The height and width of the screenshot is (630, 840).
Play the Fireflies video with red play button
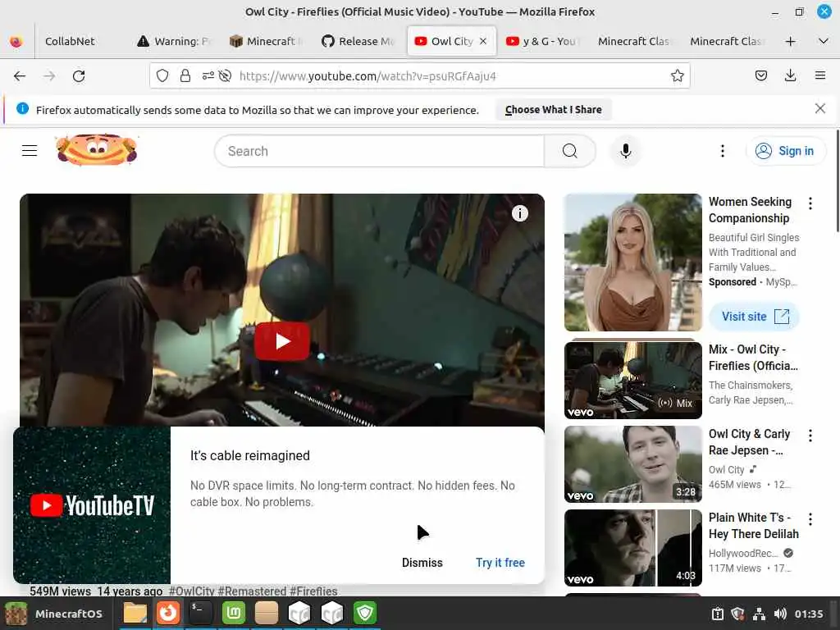click(282, 341)
